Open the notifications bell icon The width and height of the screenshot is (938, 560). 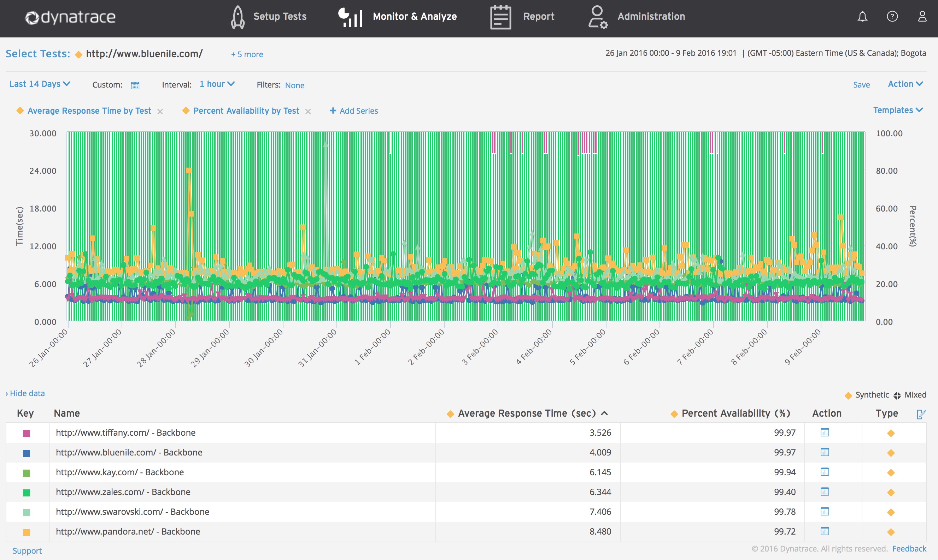[x=862, y=16]
